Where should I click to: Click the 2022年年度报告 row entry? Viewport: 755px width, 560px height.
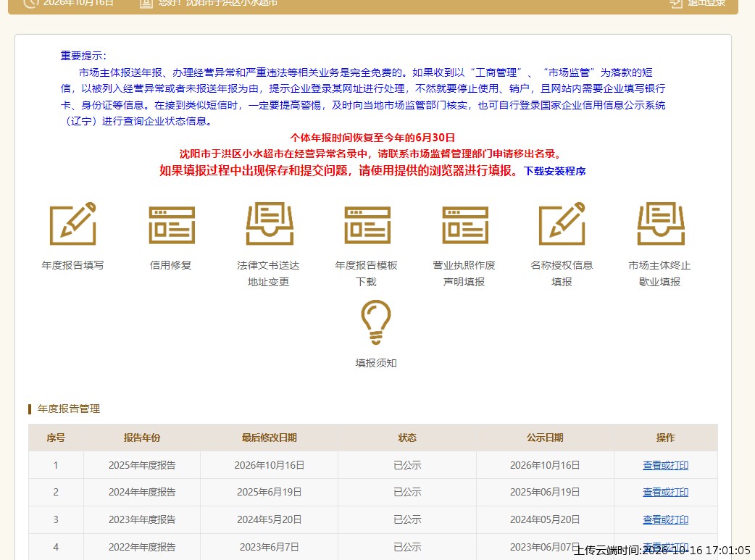(x=142, y=547)
